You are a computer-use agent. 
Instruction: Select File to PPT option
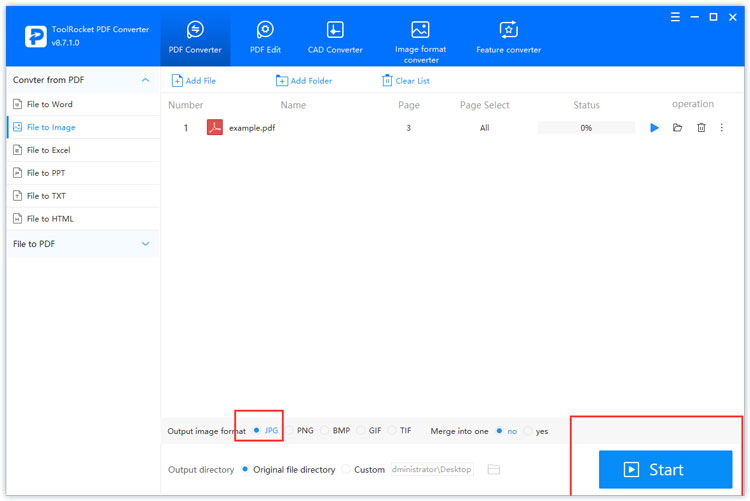point(84,173)
